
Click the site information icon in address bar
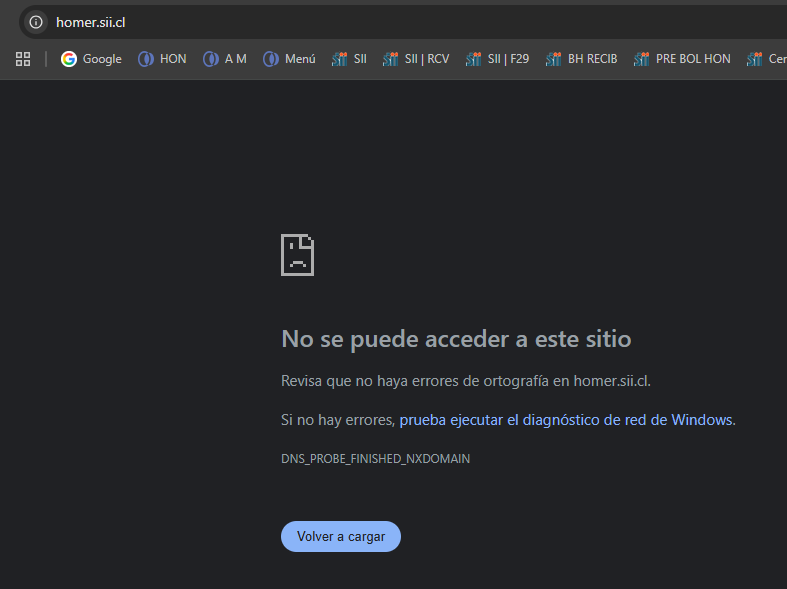click(x=36, y=22)
